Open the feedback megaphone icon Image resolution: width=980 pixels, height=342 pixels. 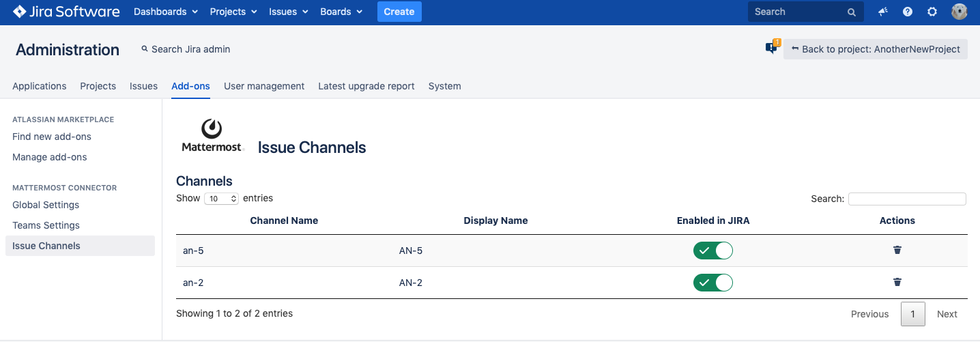pos(883,12)
